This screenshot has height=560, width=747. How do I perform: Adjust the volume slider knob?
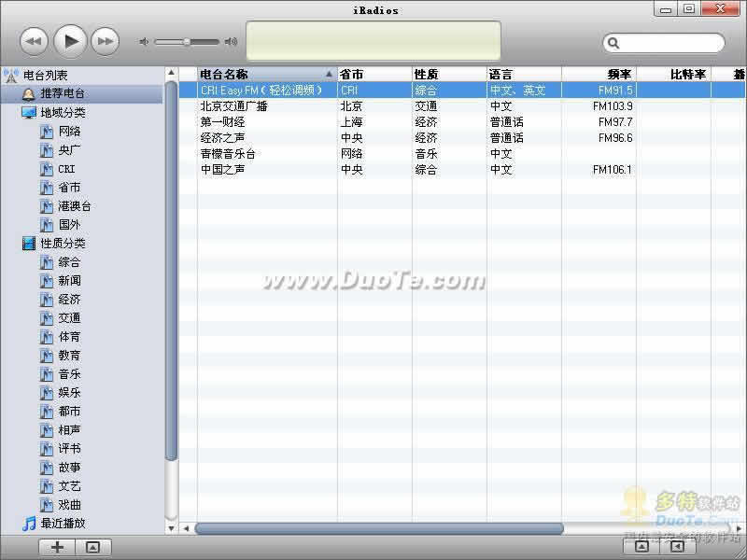pos(187,42)
